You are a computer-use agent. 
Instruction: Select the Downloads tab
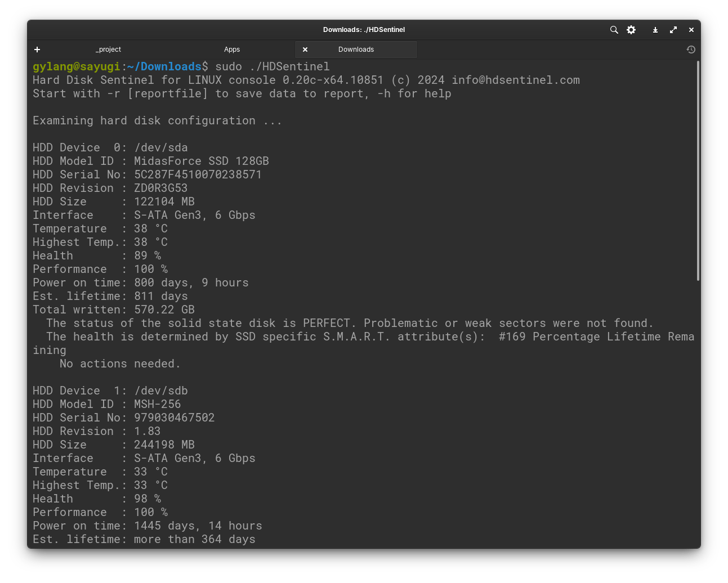click(x=356, y=50)
